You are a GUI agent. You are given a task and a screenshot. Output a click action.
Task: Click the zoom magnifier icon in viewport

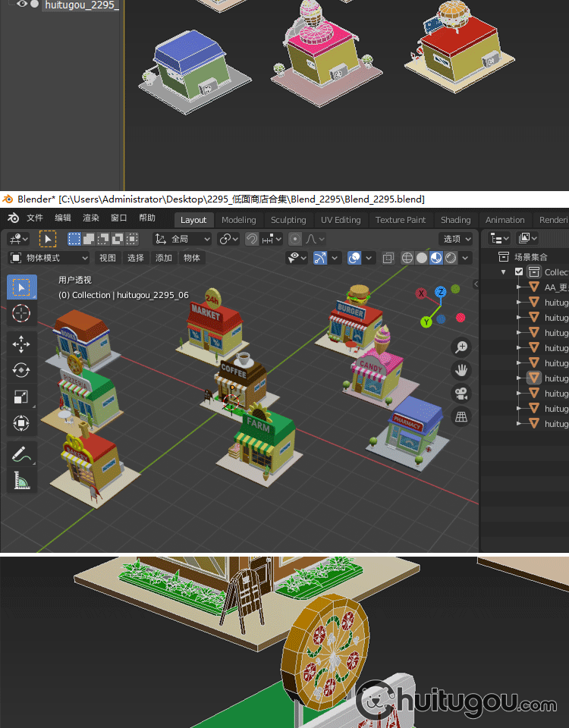point(461,347)
